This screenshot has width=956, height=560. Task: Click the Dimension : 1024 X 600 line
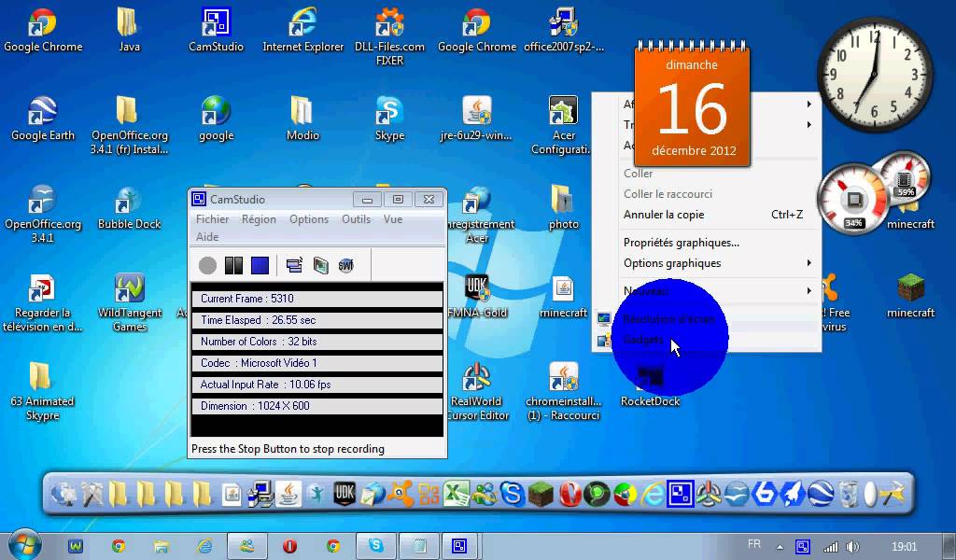pos(317,406)
